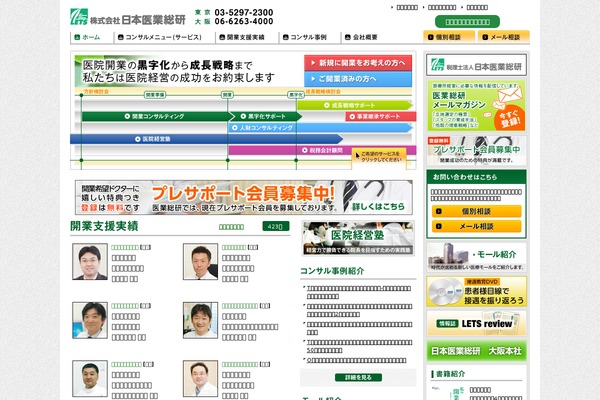Select the 開業コンサルティング green bar
600x400 pixels.
155,116
